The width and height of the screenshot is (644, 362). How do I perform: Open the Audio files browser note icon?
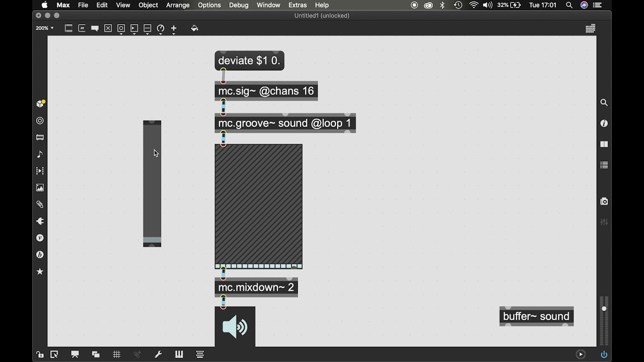point(40,154)
